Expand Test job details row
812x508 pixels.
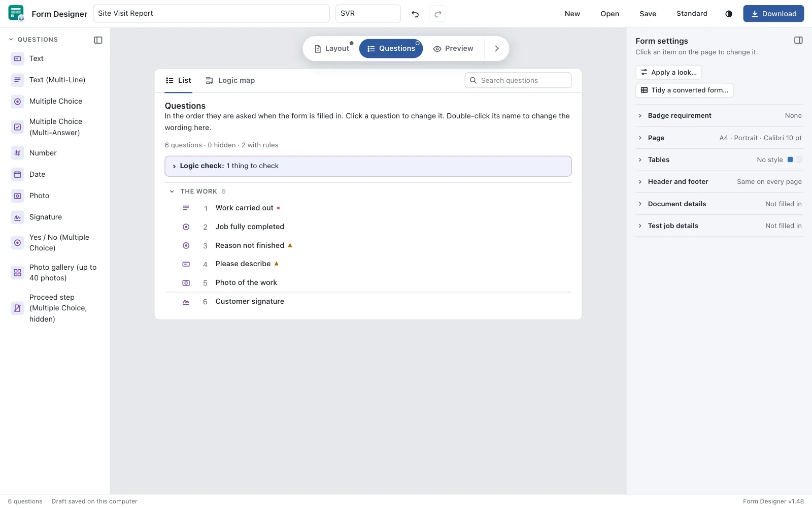pyautogui.click(x=719, y=226)
